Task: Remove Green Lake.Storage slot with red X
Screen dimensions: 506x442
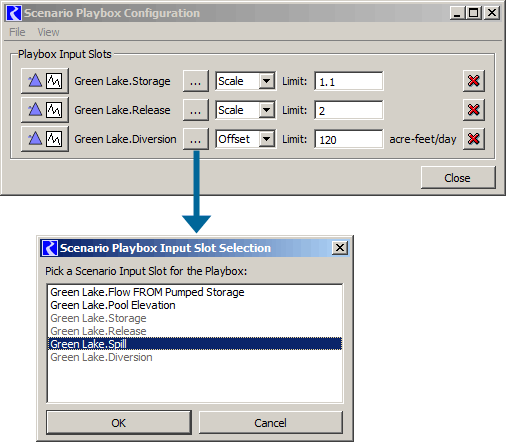Action: pos(474,81)
